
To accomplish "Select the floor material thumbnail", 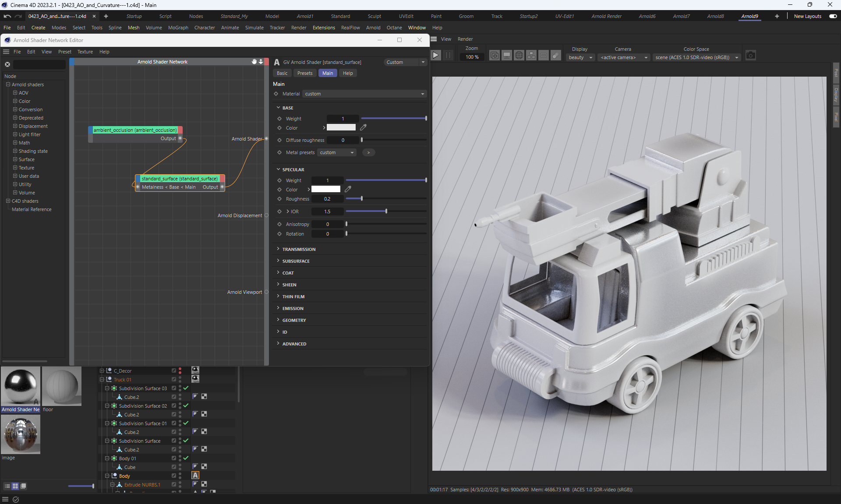I will [62, 387].
